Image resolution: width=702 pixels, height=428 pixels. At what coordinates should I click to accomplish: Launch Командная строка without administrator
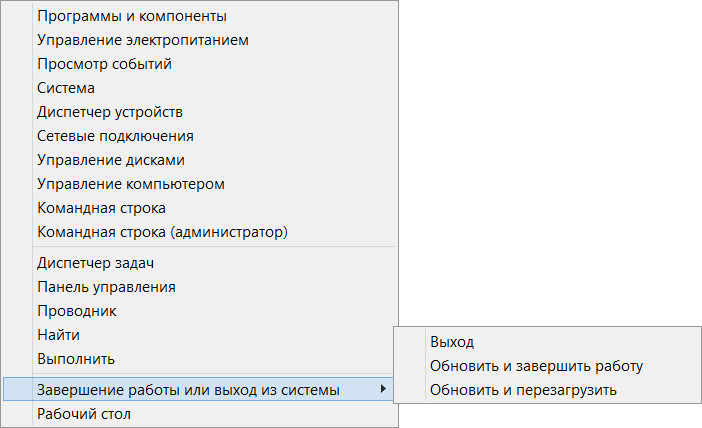(x=101, y=208)
